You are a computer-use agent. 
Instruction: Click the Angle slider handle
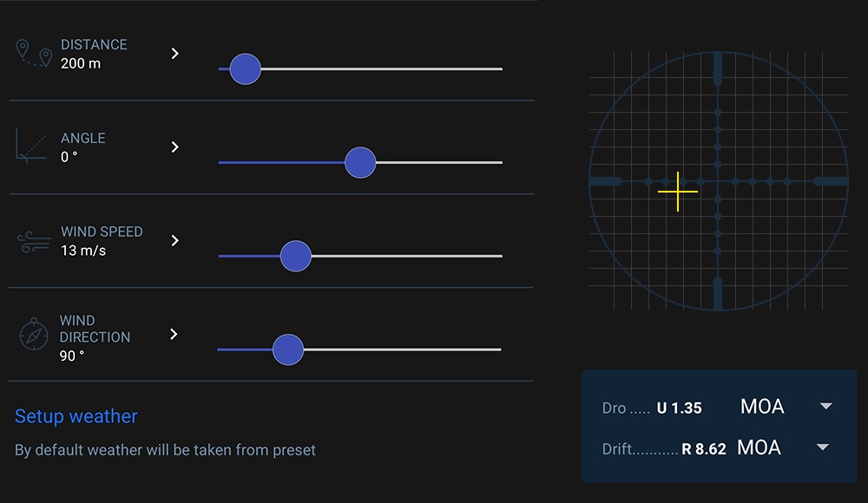[x=360, y=162]
